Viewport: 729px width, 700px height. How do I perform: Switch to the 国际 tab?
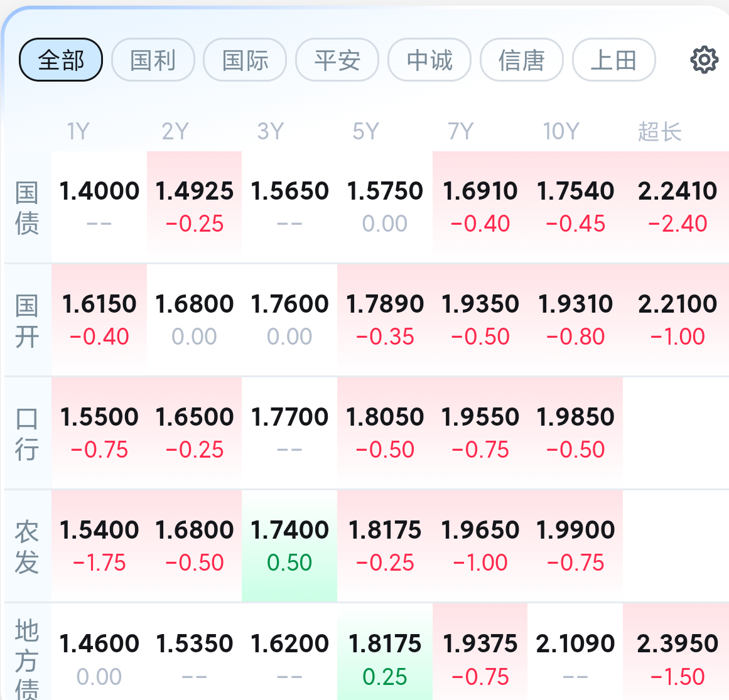click(245, 60)
